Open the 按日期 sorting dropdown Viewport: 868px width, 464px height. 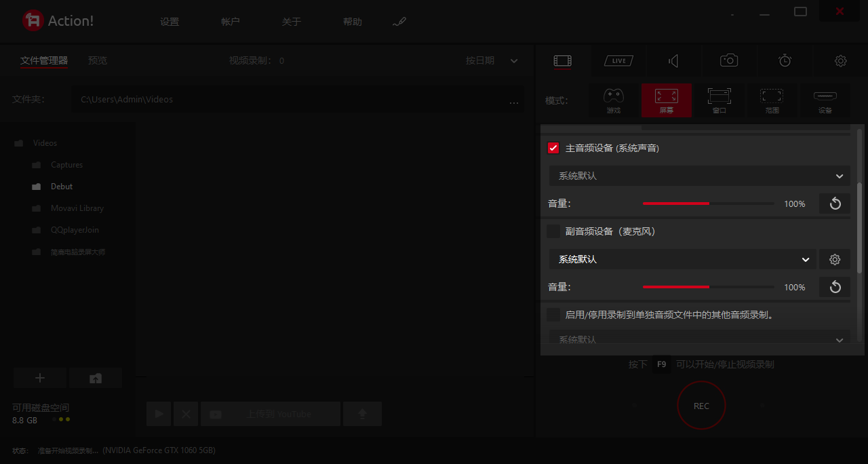click(492, 60)
